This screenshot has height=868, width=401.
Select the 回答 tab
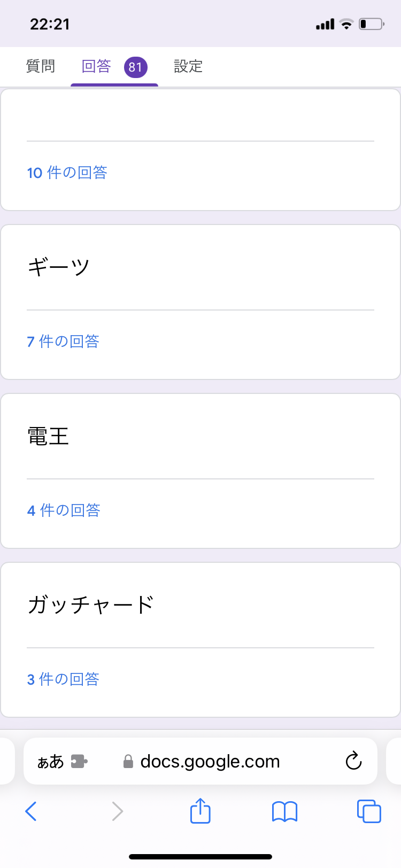96,66
